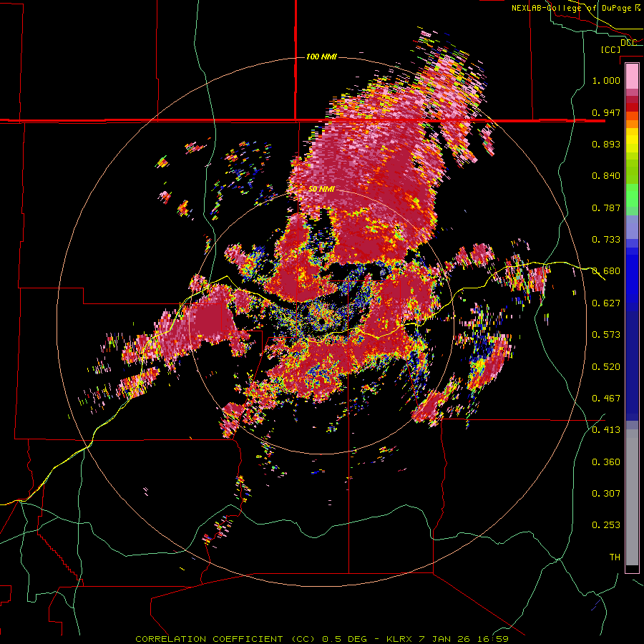Click the 0.787 legend value
This screenshot has height=644, width=644.
click(606, 208)
